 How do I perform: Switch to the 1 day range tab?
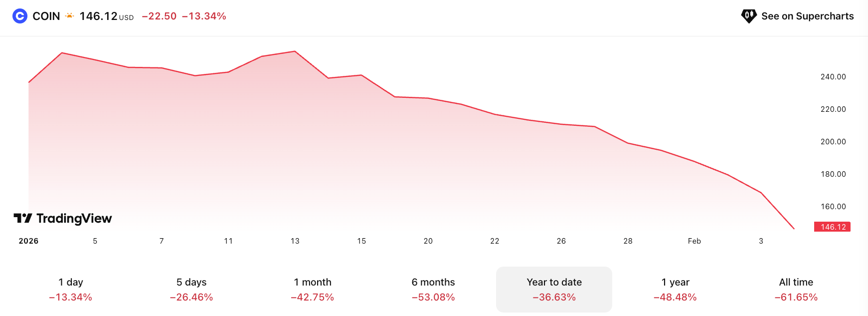click(70, 290)
